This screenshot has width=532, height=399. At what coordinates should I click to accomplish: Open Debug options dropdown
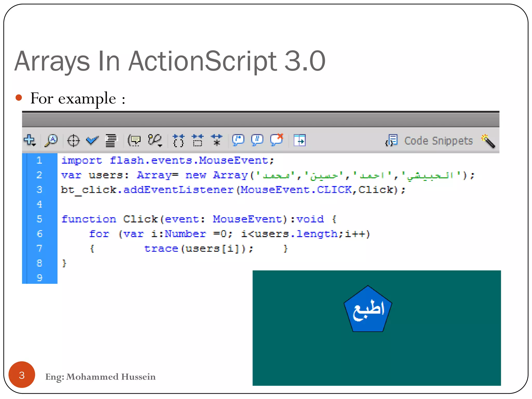[x=155, y=141]
